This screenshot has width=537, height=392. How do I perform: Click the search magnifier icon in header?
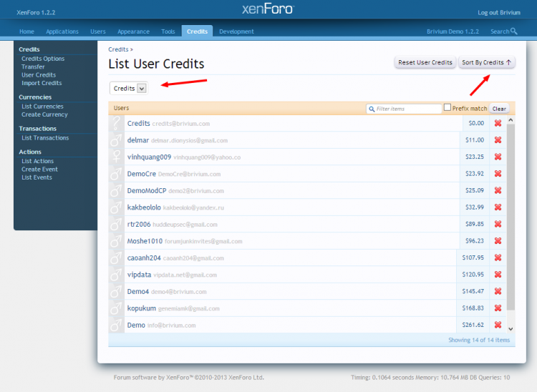click(x=513, y=31)
